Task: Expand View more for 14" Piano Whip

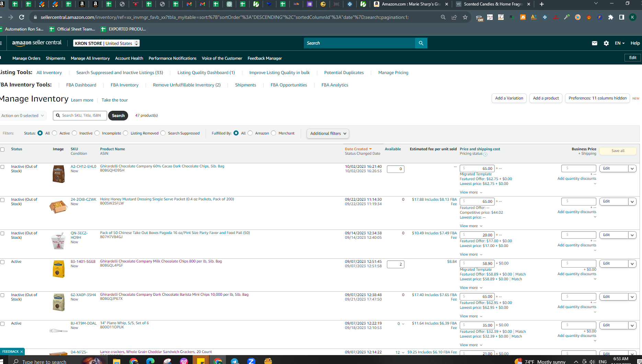Action: (471, 345)
